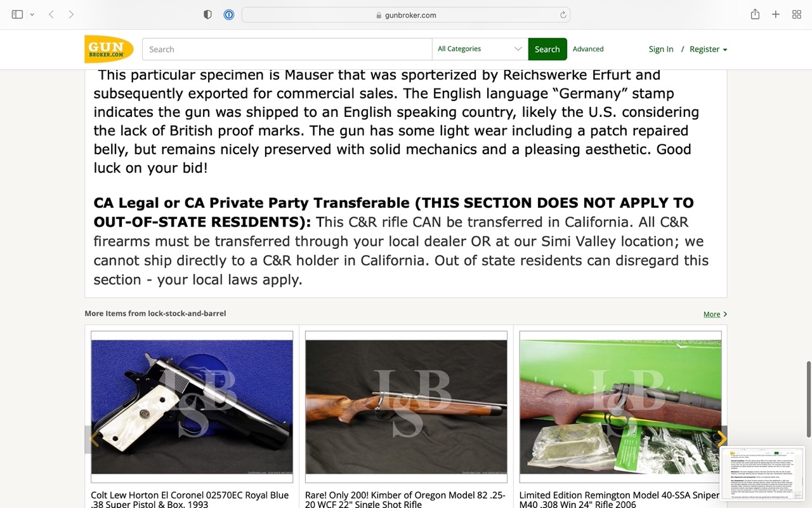The height and width of the screenshot is (508, 812).
Task: Click the Sign In link
Action: 661,49
